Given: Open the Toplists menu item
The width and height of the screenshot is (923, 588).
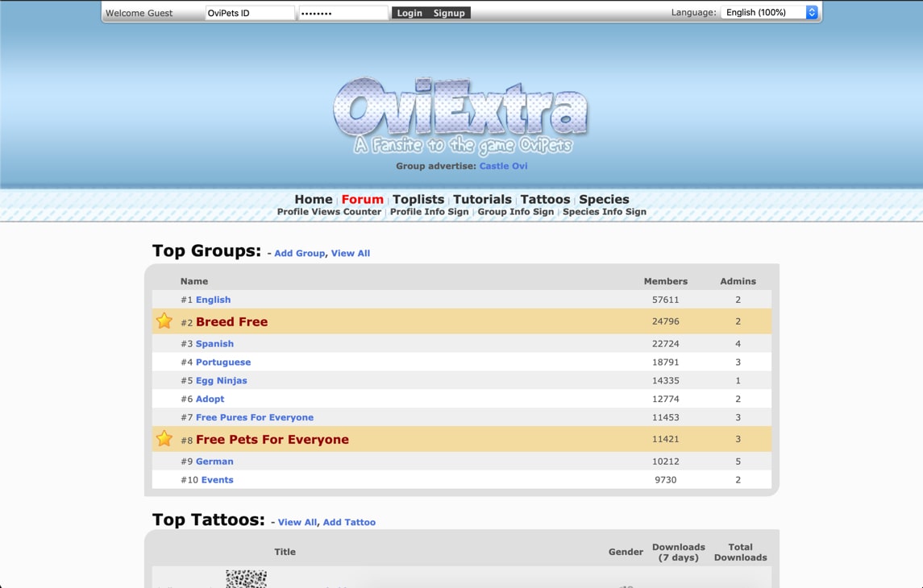Looking at the screenshot, I should pos(418,199).
